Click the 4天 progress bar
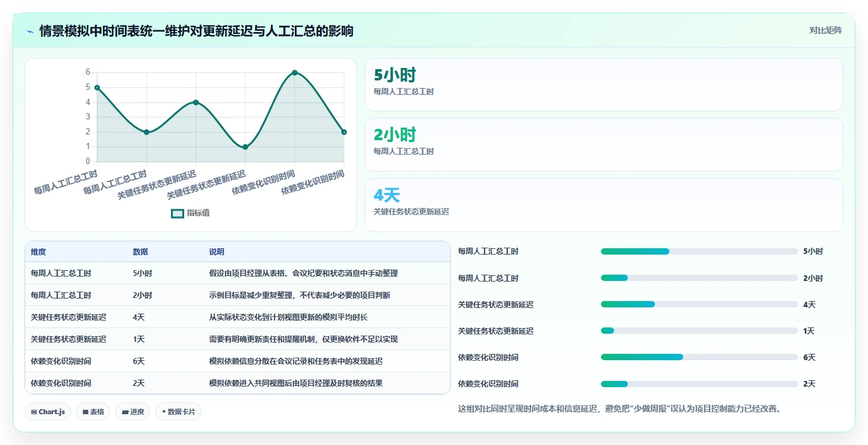Viewport: 868px width, 445px height. 700,304
